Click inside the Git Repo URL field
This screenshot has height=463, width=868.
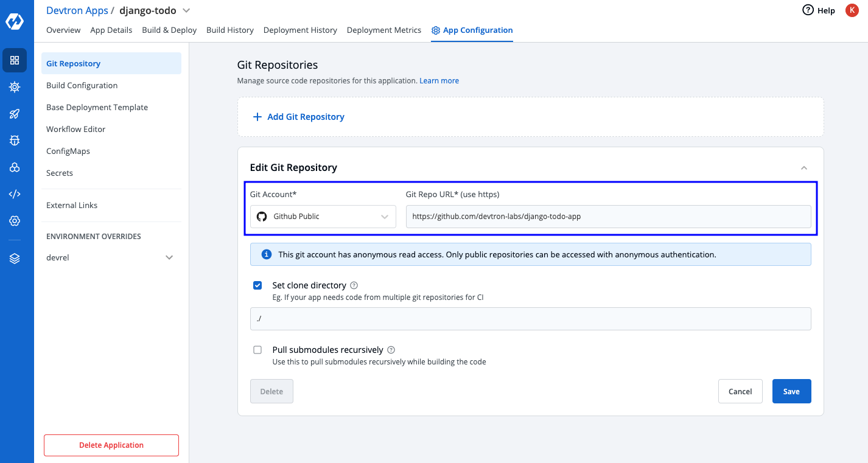609,216
